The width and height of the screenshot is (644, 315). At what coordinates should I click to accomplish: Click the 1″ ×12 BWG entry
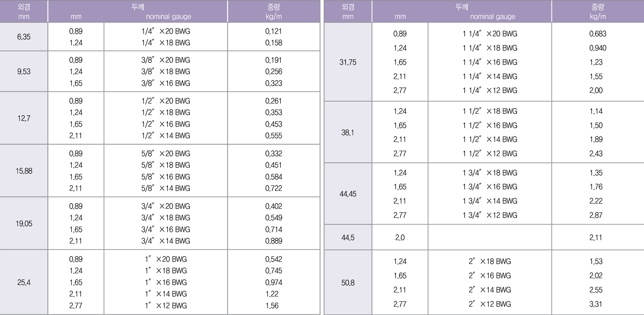pos(166,305)
